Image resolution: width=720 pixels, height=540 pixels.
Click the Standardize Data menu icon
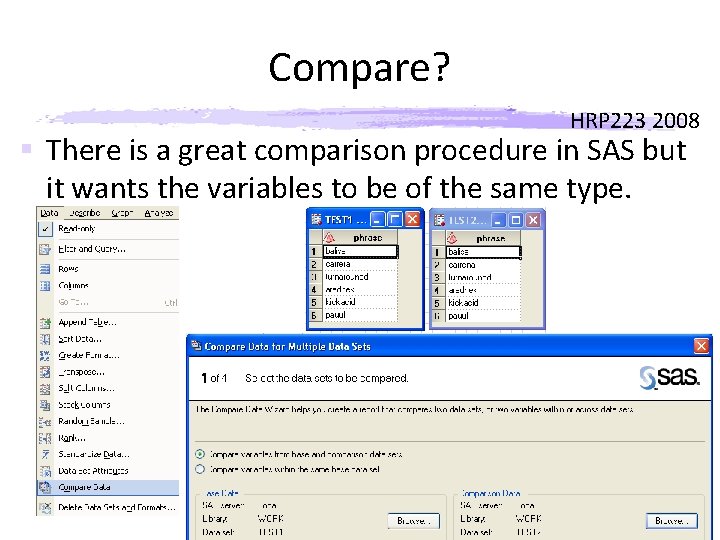[45, 455]
